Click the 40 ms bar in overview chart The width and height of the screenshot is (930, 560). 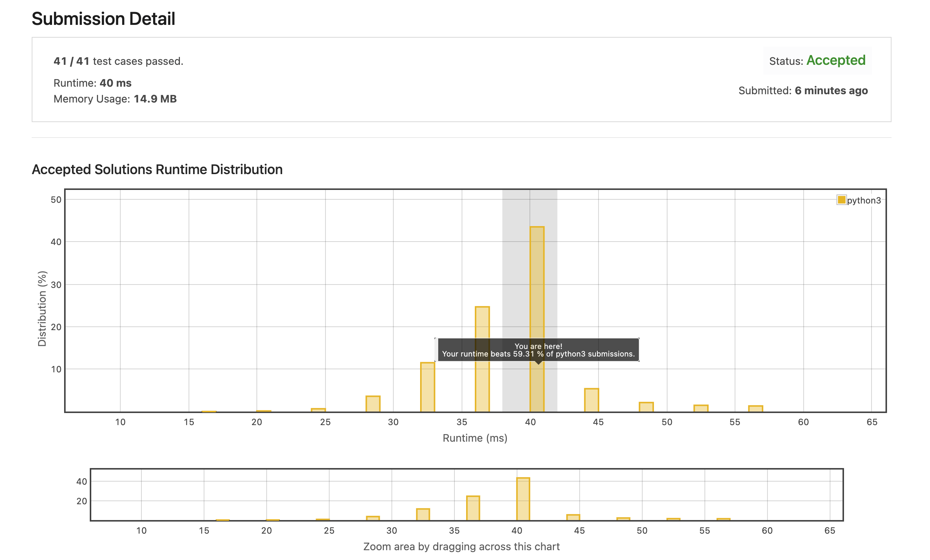pos(523,499)
